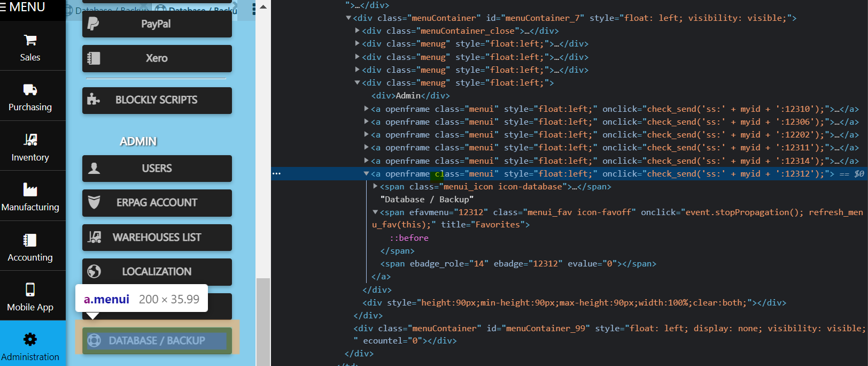Expand anchor node with id 12311
868x366 pixels.
point(366,148)
